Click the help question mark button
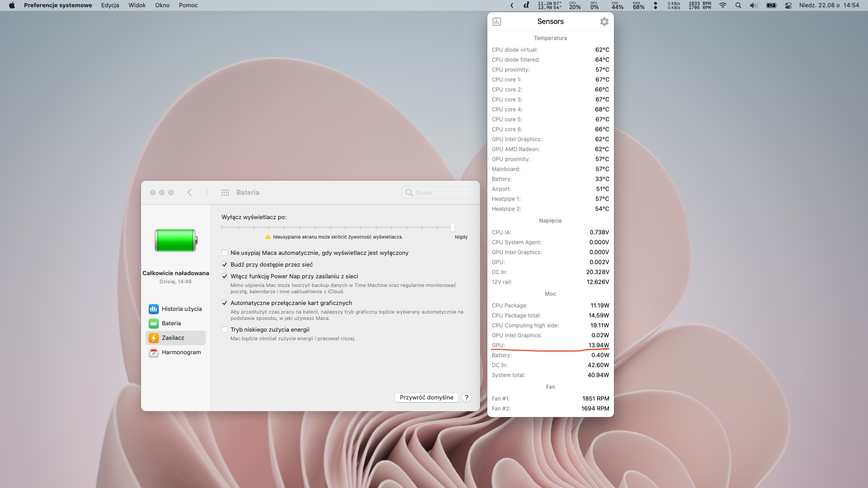868x488 pixels. [x=467, y=398]
